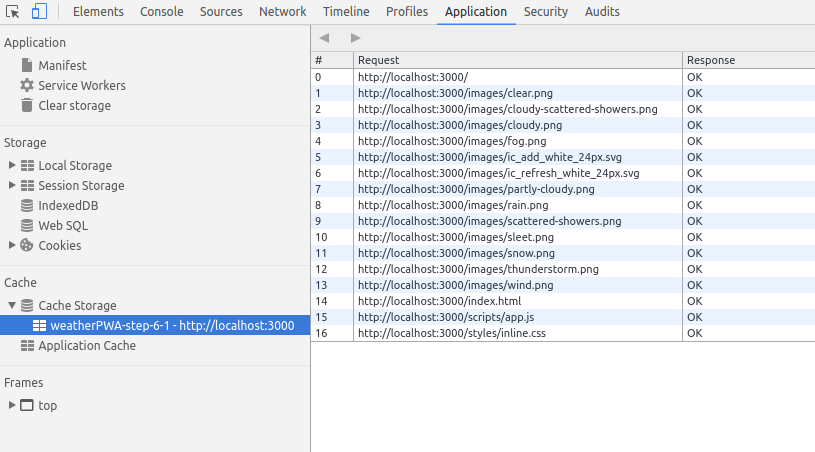Select the Web SQL database icon
This screenshot has width=815, height=452.
pos(27,225)
